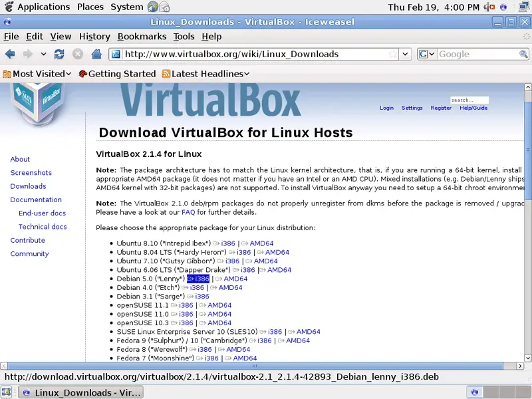
Task: Expand the Latest Headlines feed
Action: coord(206,74)
